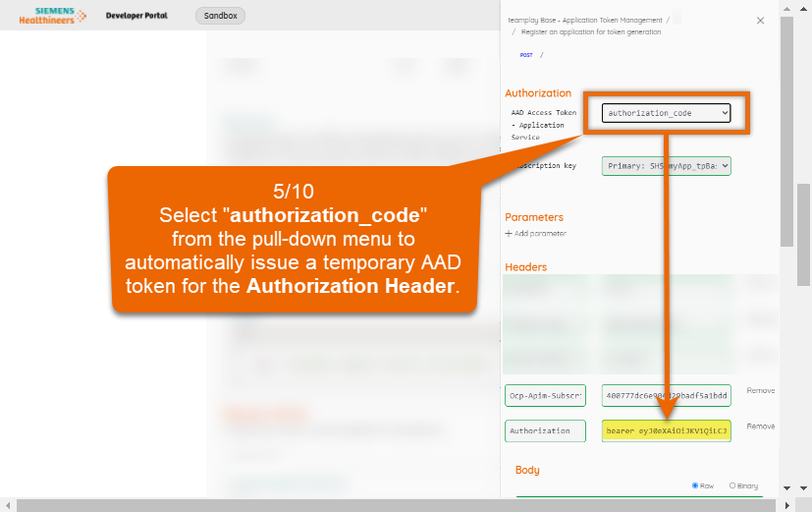Close the API console panel
The height and width of the screenshot is (512, 812).
click(x=760, y=20)
